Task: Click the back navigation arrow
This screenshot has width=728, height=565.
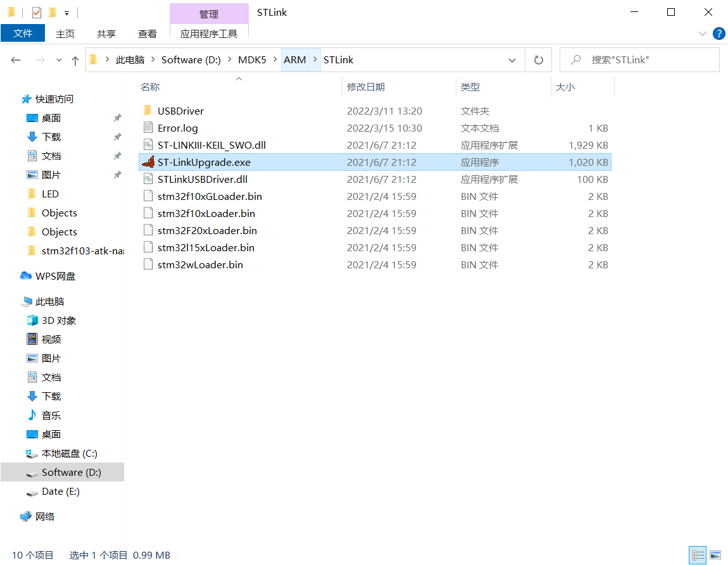Action: (16, 59)
